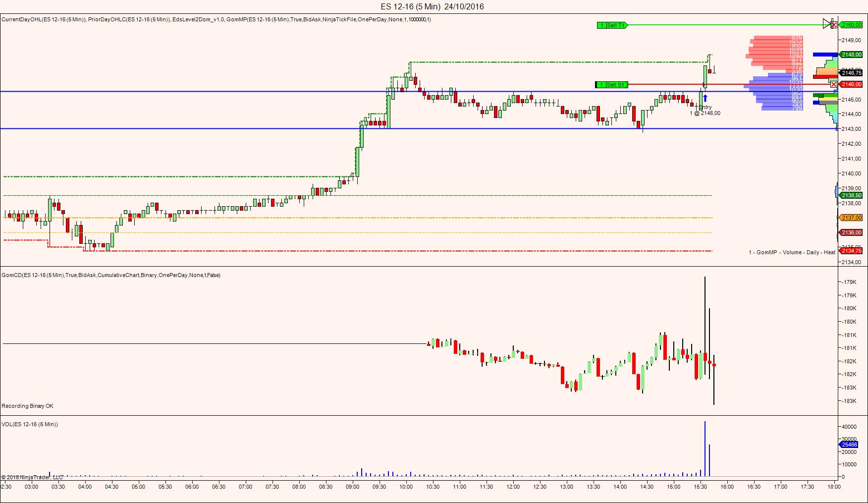
Task: Click the 2143,00 price axis label
Action: pyautogui.click(x=851, y=129)
